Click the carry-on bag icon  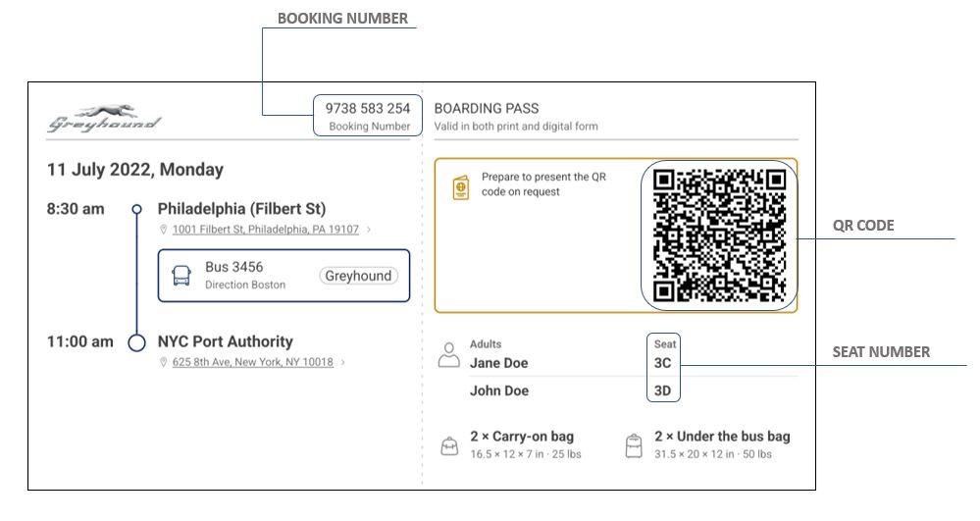449,446
